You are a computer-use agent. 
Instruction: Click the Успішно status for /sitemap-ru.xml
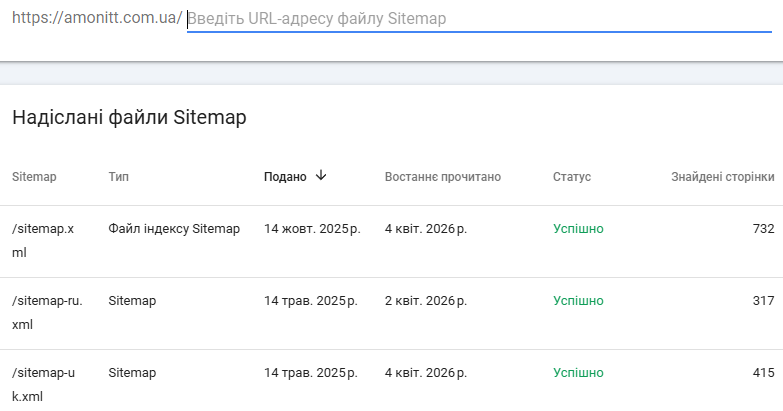pos(578,301)
